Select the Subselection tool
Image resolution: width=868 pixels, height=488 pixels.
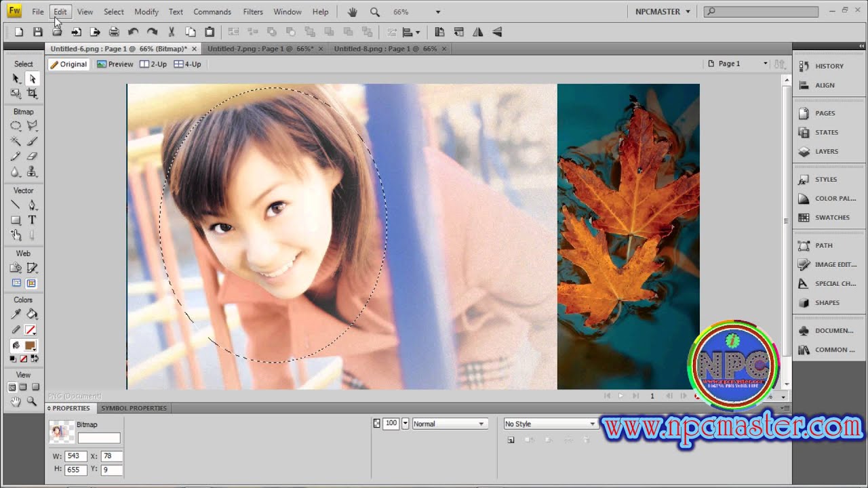[x=32, y=79]
